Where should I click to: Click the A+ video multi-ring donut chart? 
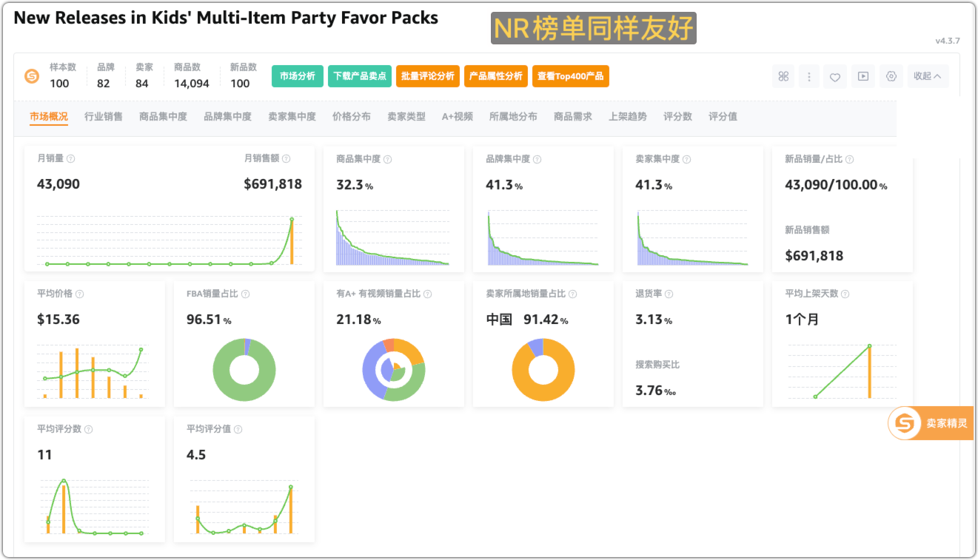click(x=394, y=370)
